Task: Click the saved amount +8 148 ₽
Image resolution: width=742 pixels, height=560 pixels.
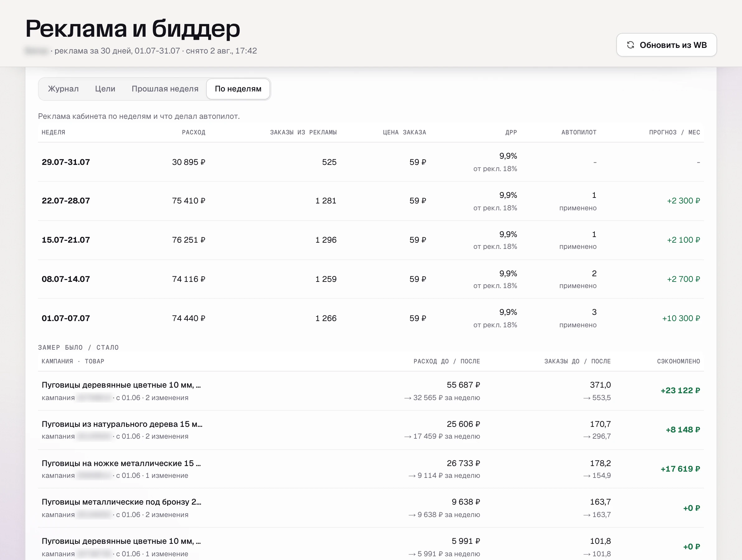Action: point(683,430)
